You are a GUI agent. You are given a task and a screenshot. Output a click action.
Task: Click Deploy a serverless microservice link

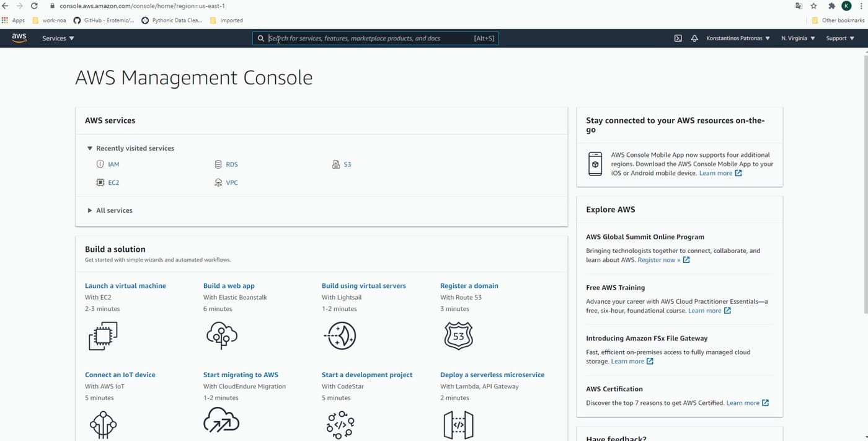pos(492,375)
